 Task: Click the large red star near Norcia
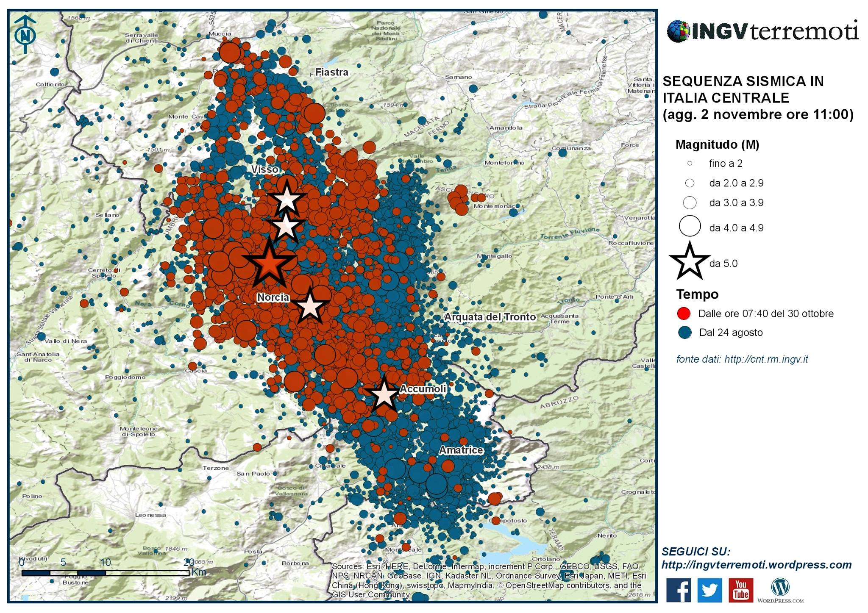[269, 264]
